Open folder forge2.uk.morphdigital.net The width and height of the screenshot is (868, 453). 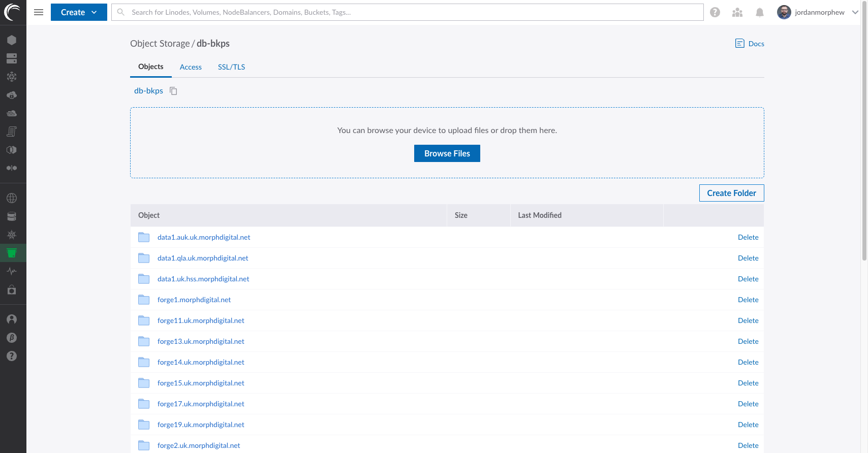(x=199, y=445)
